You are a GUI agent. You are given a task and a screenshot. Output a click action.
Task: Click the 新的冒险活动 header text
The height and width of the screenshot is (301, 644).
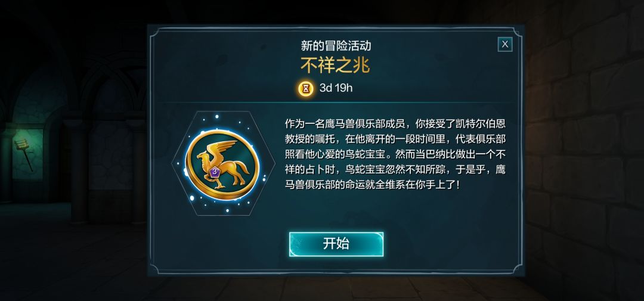coord(336,45)
